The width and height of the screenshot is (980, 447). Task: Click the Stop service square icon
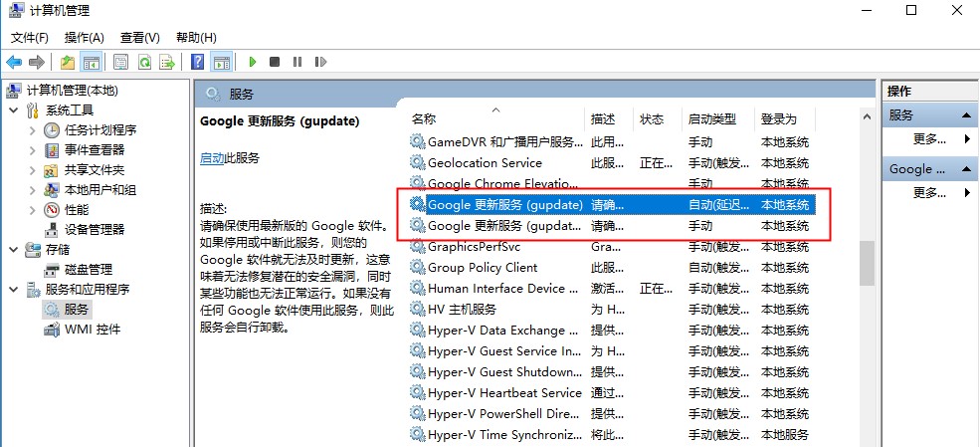[x=275, y=62]
